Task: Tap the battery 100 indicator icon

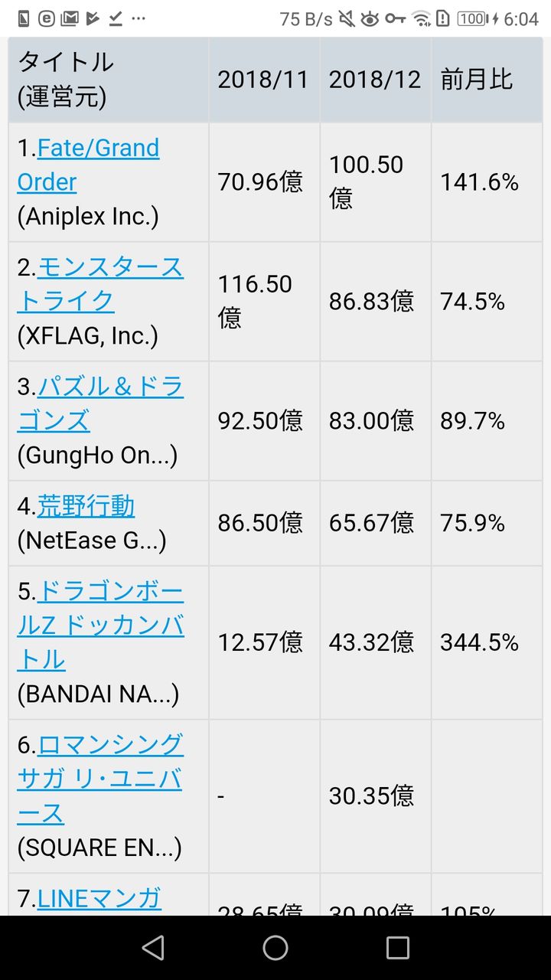Action: [473, 18]
